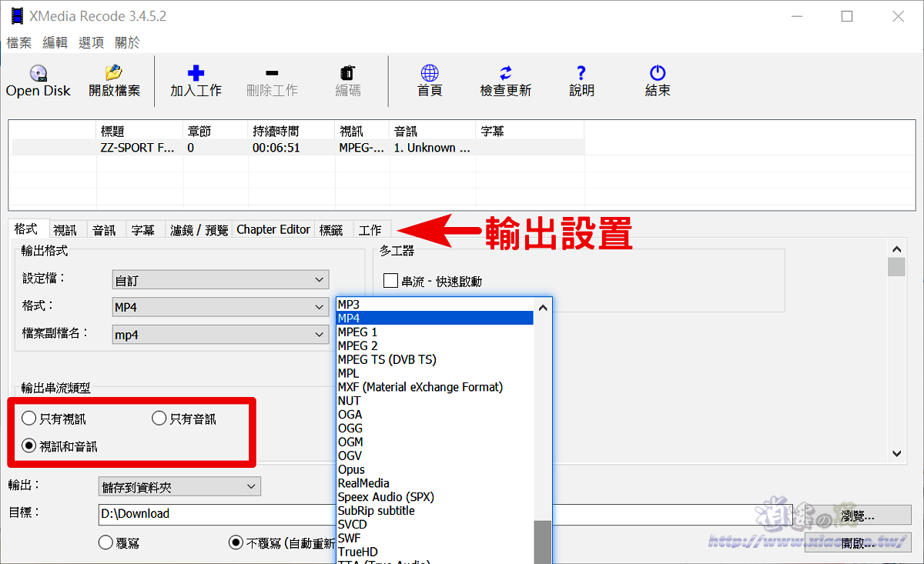Select the 覆寫 radio button

point(106,542)
